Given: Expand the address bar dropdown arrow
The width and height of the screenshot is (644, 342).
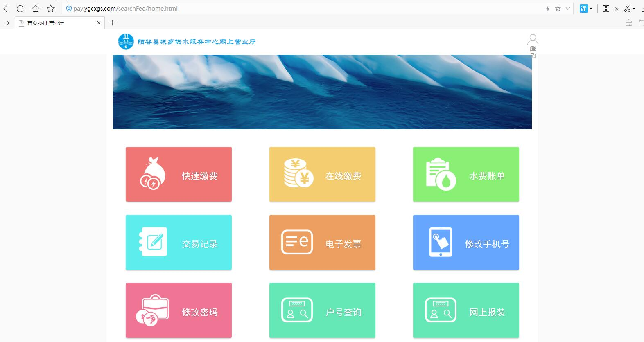Looking at the screenshot, I should pyautogui.click(x=568, y=9).
